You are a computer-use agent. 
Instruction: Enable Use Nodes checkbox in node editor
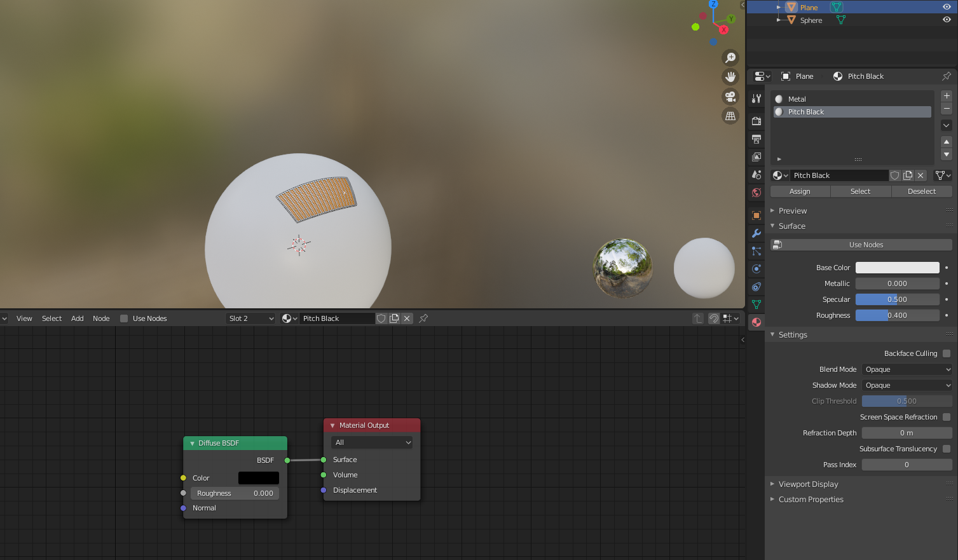124,318
